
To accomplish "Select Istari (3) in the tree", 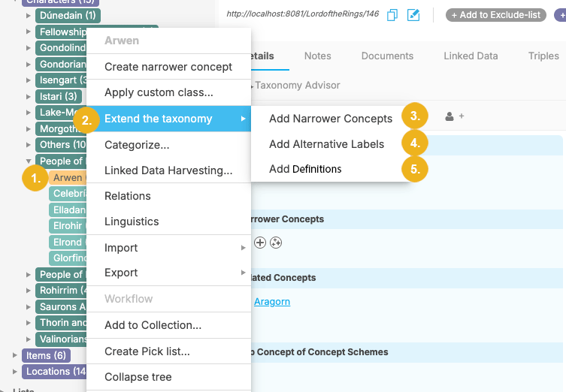I will click(x=59, y=97).
